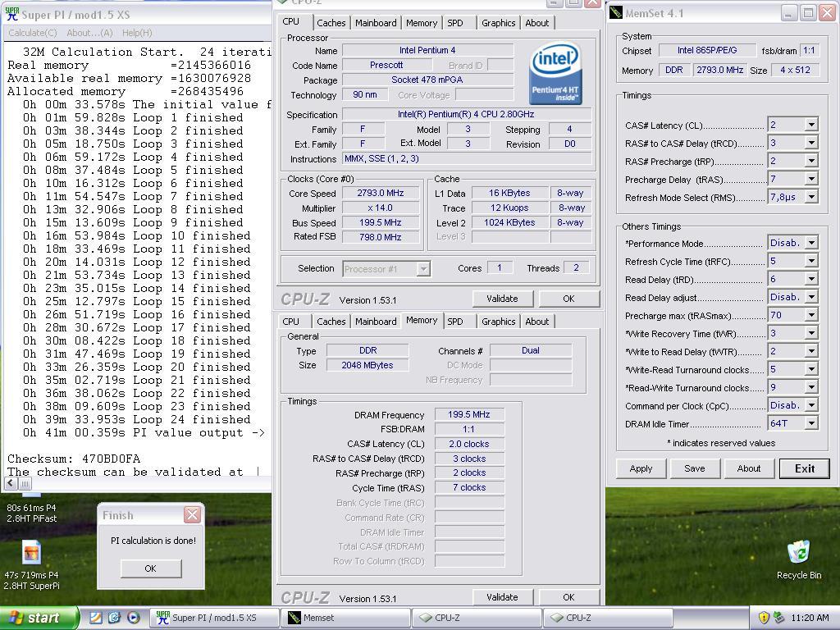The width and height of the screenshot is (840, 630).
Task: Click the security shield tray icon
Action: point(764,618)
